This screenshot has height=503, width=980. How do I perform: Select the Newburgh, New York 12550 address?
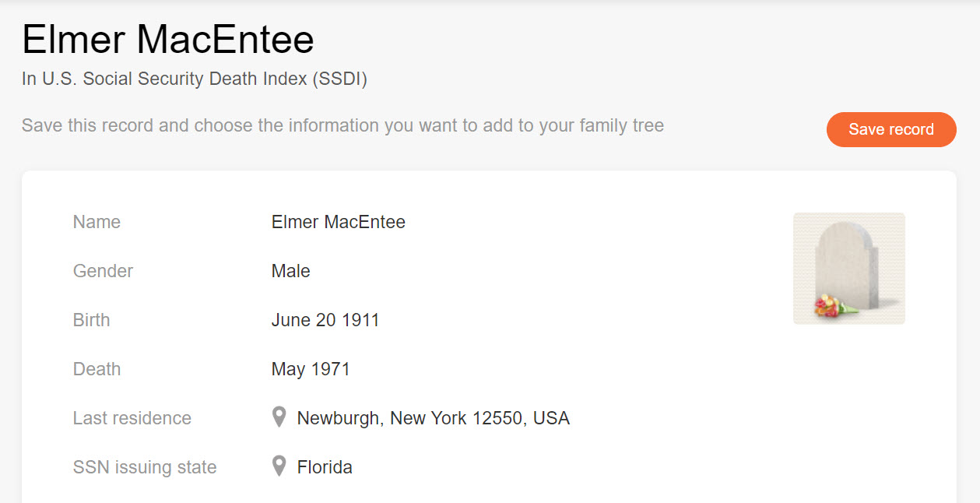(433, 418)
